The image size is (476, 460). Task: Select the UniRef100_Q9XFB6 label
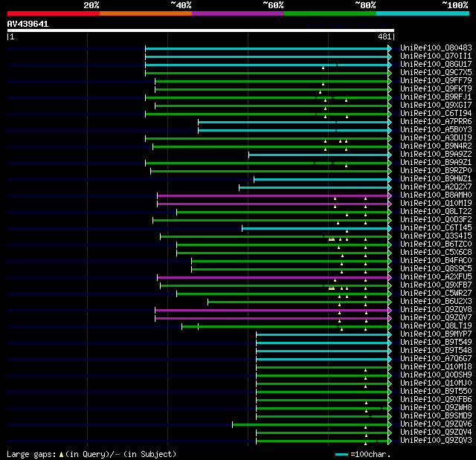click(436, 400)
